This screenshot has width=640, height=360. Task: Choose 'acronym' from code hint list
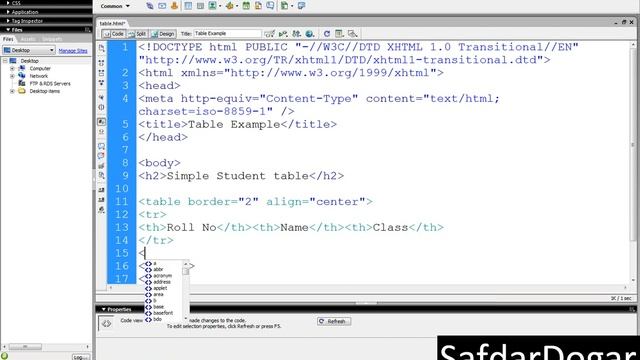(x=162, y=276)
